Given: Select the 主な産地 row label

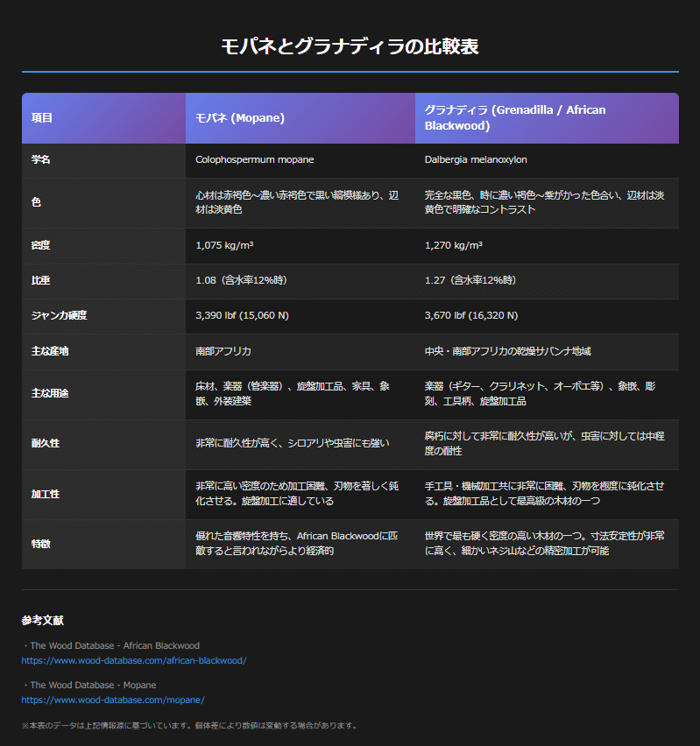Looking at the screenshot, I should (50, 351).
